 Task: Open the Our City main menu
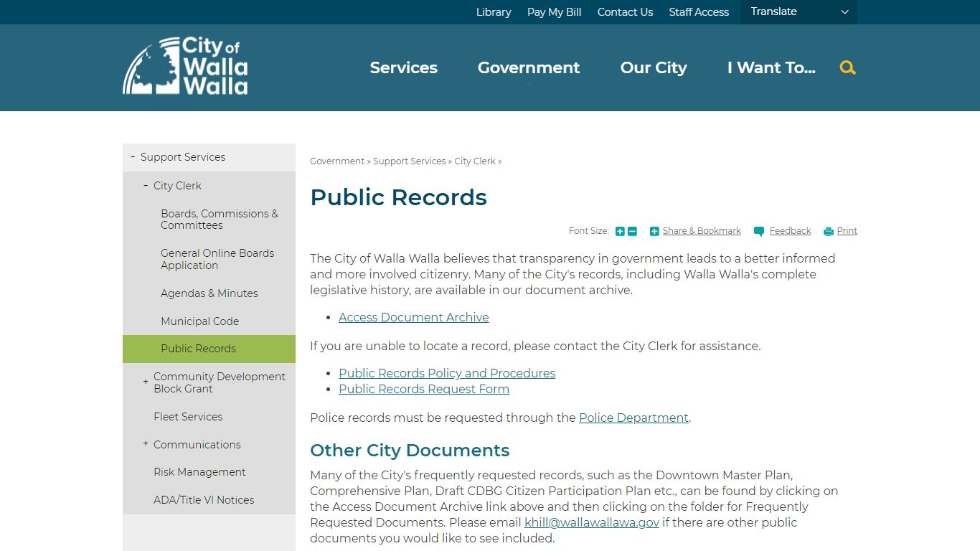[x=654, y=67]
